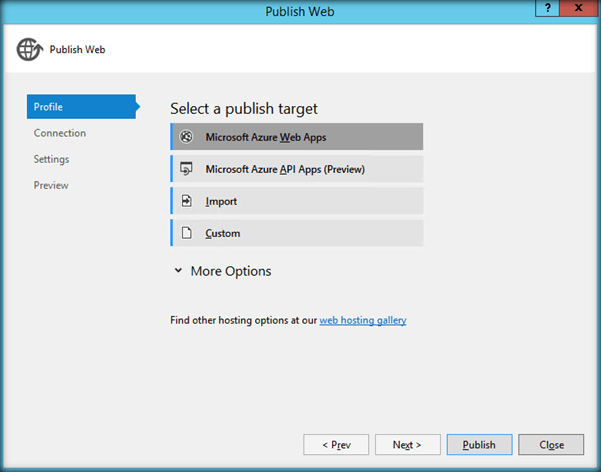The width and height of the screenshot is (601, 472).
Task: Close the dialog with title bar X
Action: tap(578, 8)
